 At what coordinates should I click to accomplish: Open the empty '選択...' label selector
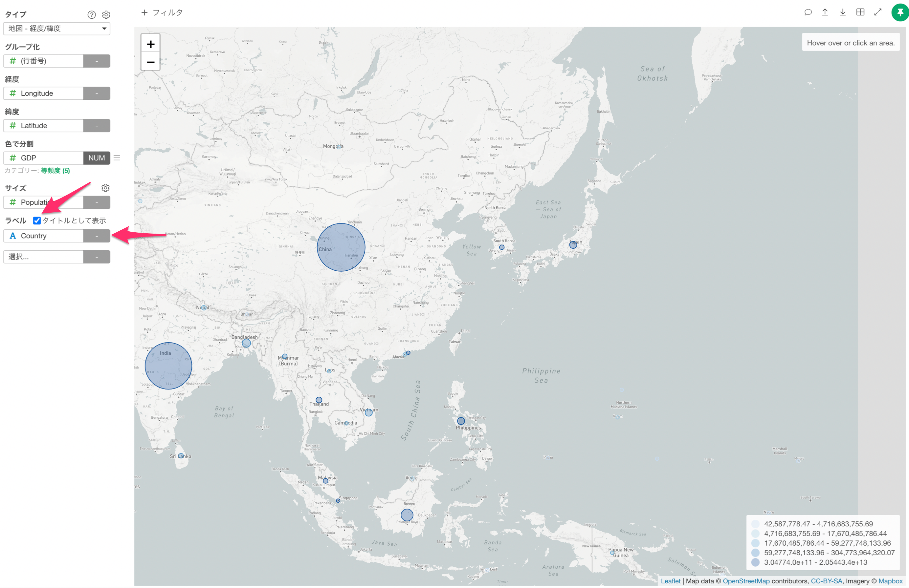point(43,257)
